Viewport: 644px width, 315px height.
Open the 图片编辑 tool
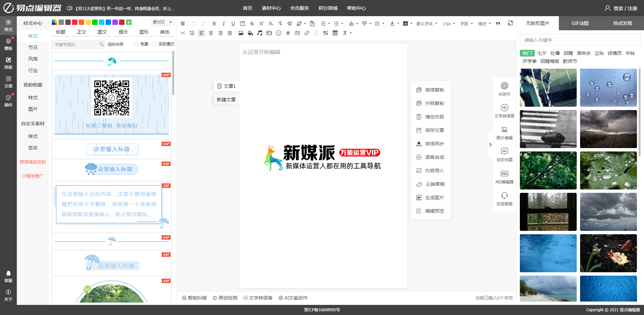coord(504,133)
